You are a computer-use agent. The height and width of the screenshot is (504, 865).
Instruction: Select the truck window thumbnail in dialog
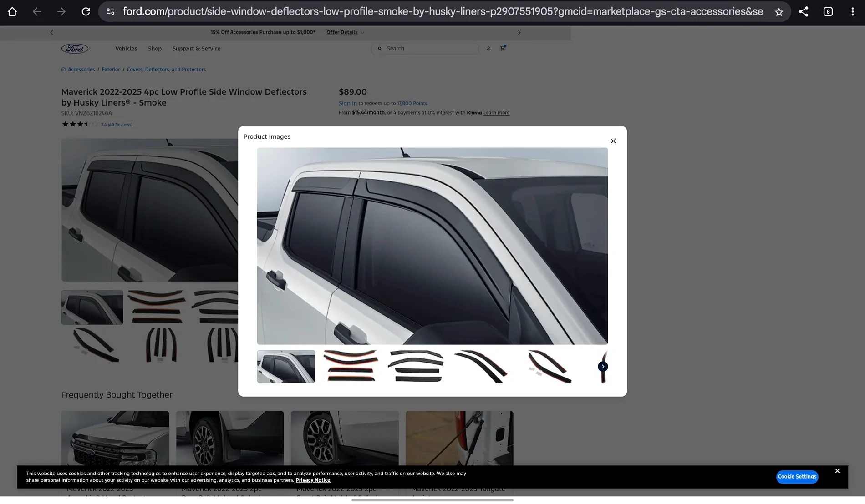click(x=286, y=367)
